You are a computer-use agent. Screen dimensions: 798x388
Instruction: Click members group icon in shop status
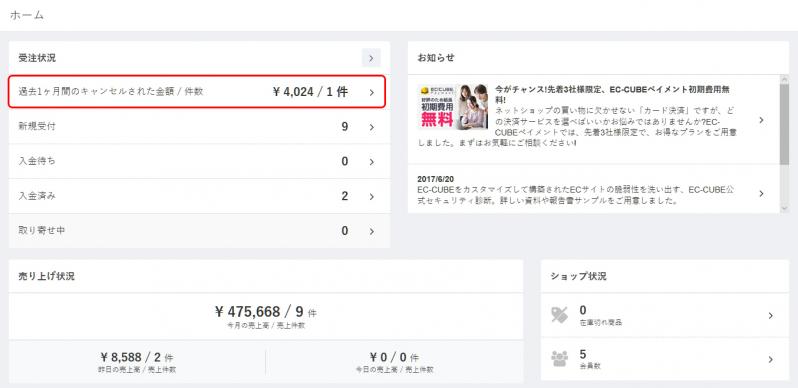pos(559,358)
